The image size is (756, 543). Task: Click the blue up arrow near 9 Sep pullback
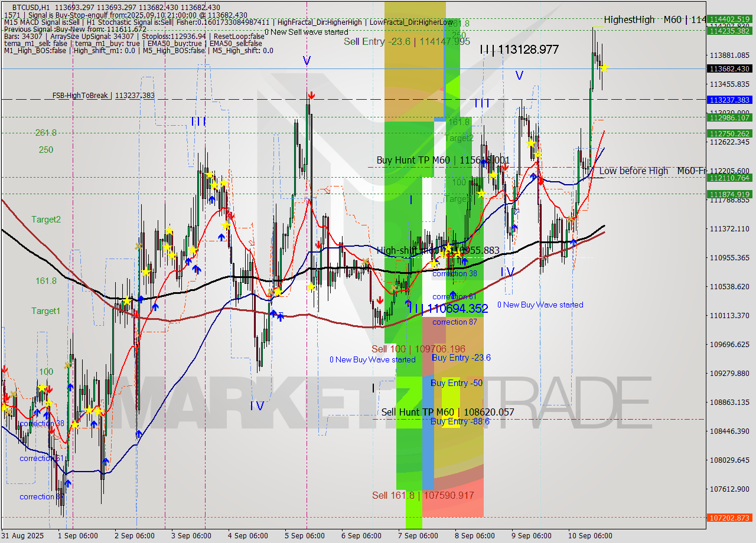tap(573, 241)
